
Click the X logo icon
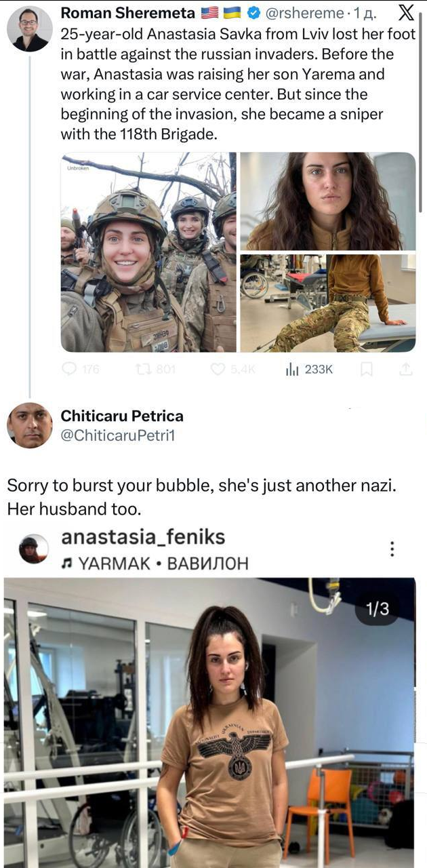pyautogui.click(x=405, y=12)
